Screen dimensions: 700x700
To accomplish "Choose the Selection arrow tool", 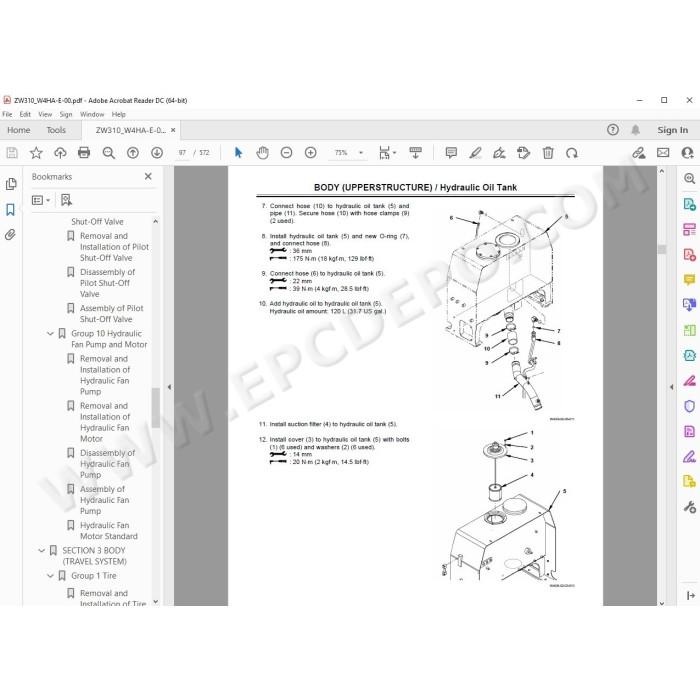I will 238,153.
